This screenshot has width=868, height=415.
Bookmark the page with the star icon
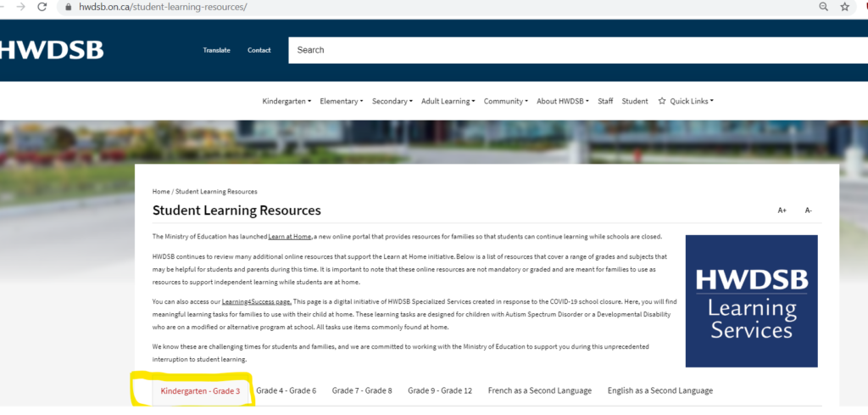845,7
